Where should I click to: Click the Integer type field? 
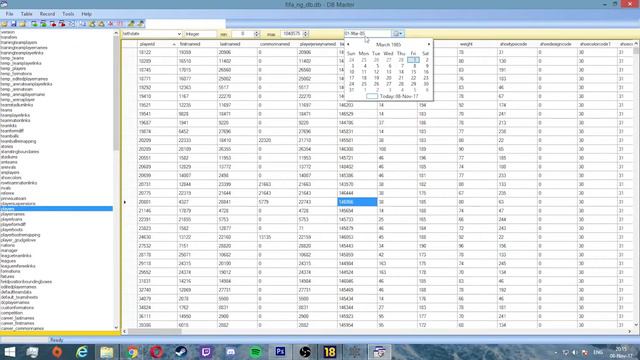coord(200,34)
